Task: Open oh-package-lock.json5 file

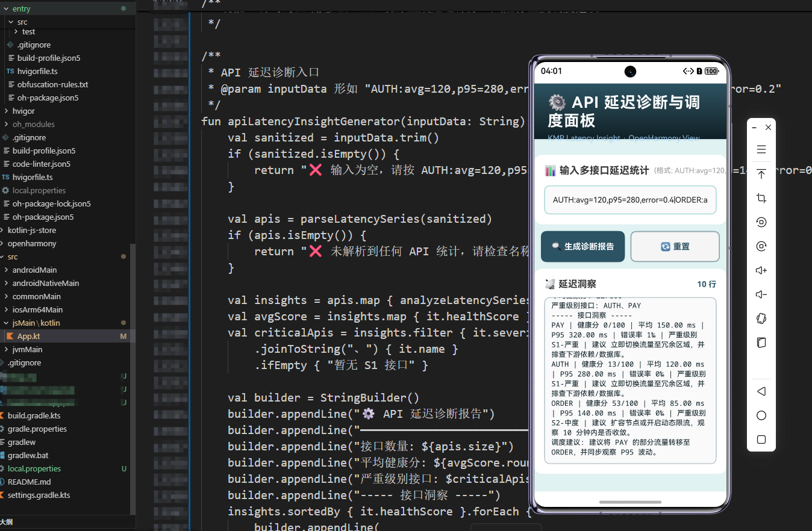Action: pos(52,203)
